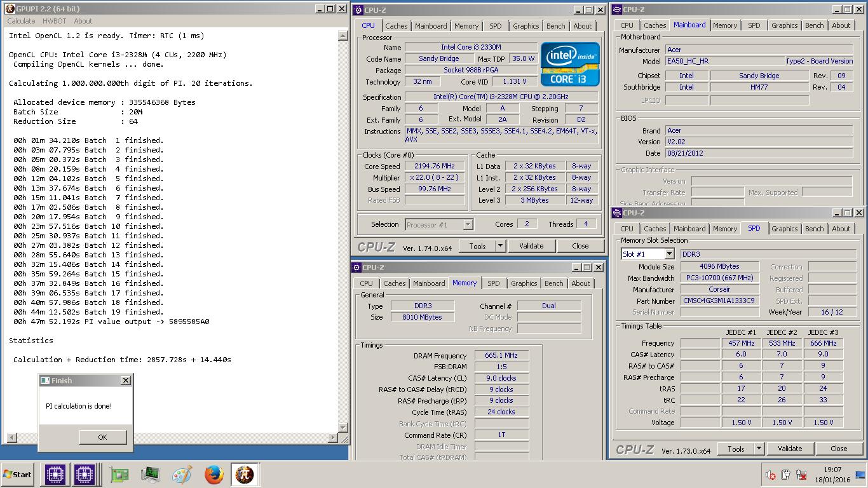Click the SPD CPU-Z window title icon

(x=617, y=212)
